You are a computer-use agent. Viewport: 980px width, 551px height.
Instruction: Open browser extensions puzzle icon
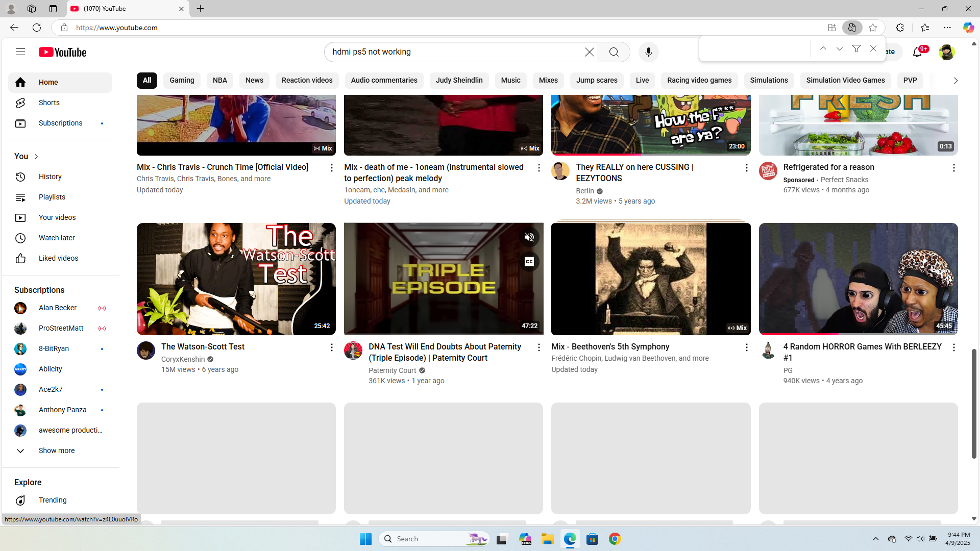[900, 28]
